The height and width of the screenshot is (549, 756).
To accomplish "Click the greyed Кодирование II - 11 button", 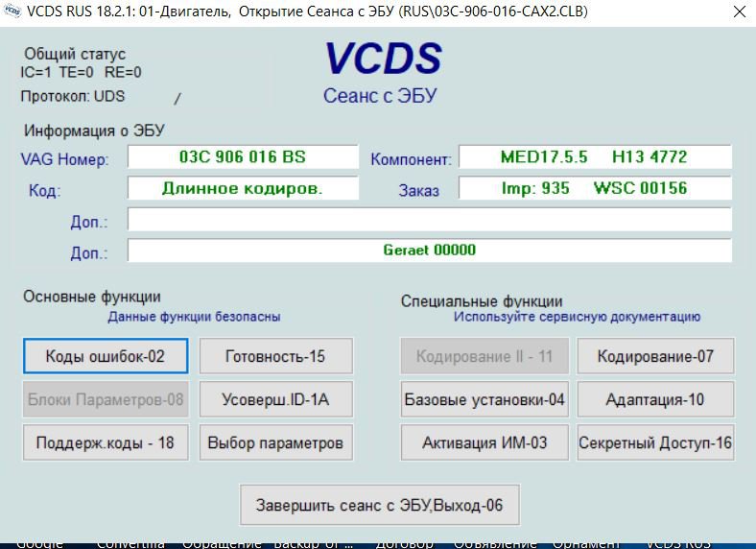I will [x=484, y=356].
